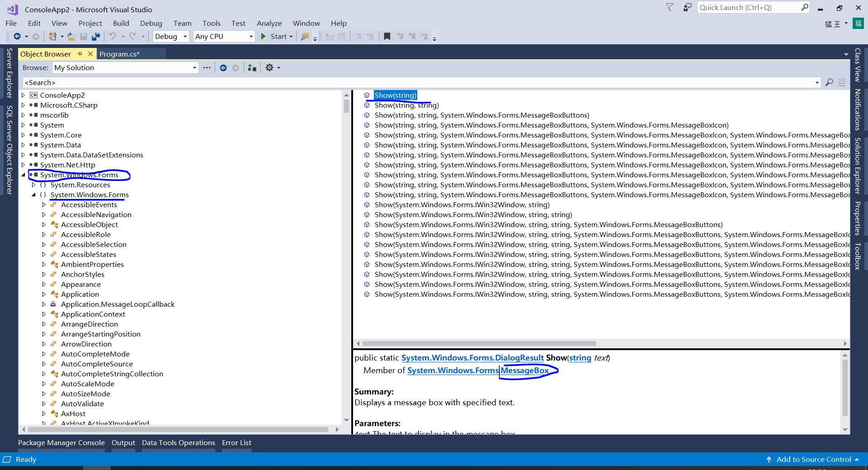Click the Show(string) method icon
Screen dimensions: 868x470
367,95
